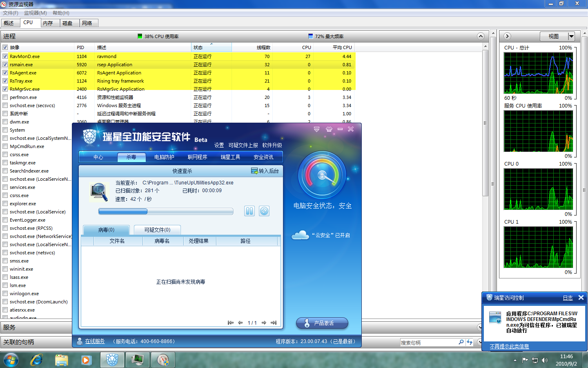
Task: Uncheck the RavMonD.exe process checkbox
Action: pos(5,56)
